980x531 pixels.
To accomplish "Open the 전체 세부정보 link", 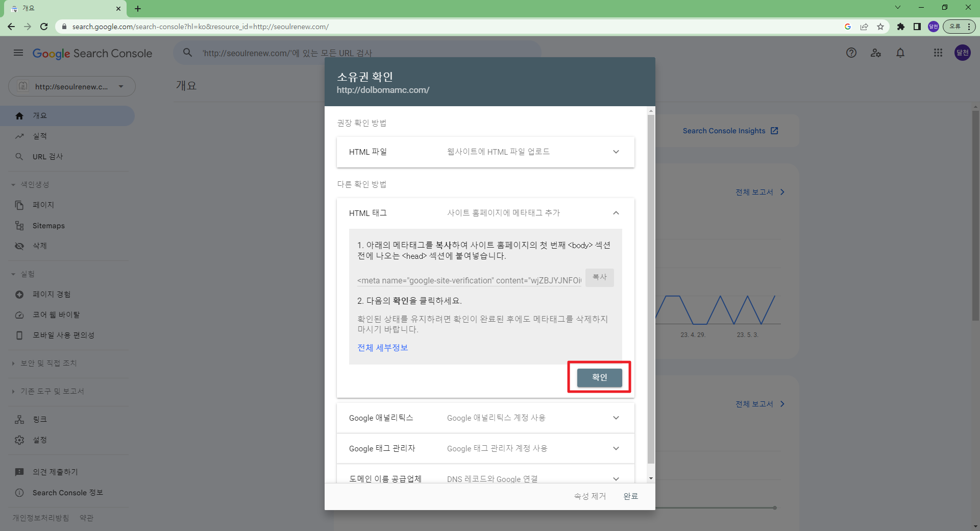I will [382, 348].
